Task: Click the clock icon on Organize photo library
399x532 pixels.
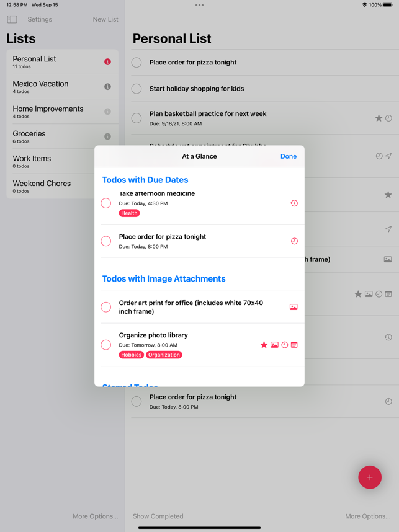Action: [285, 345]
